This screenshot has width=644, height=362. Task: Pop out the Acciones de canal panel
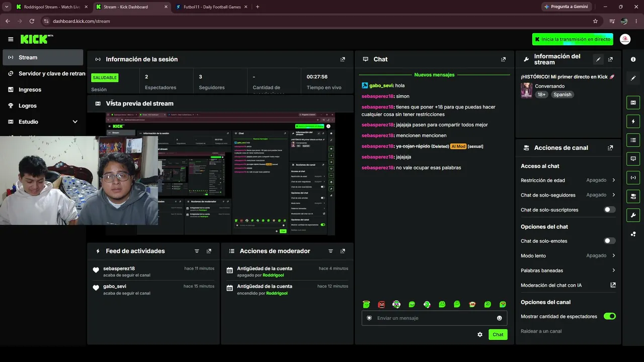click(x=610, y=148)
